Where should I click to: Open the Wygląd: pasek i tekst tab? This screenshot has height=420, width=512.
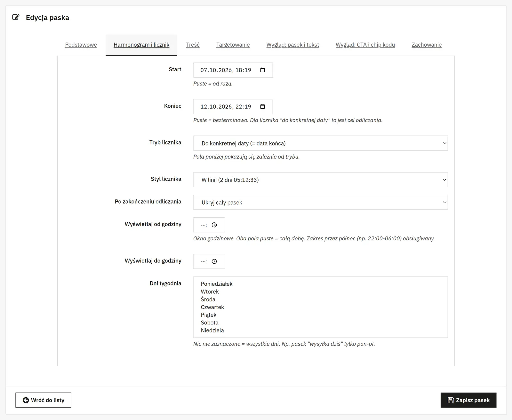(293, 45)
